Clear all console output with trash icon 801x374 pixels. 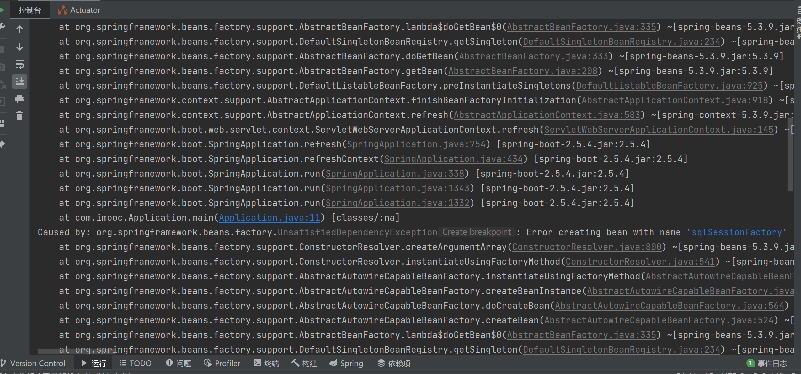(19, 116)
